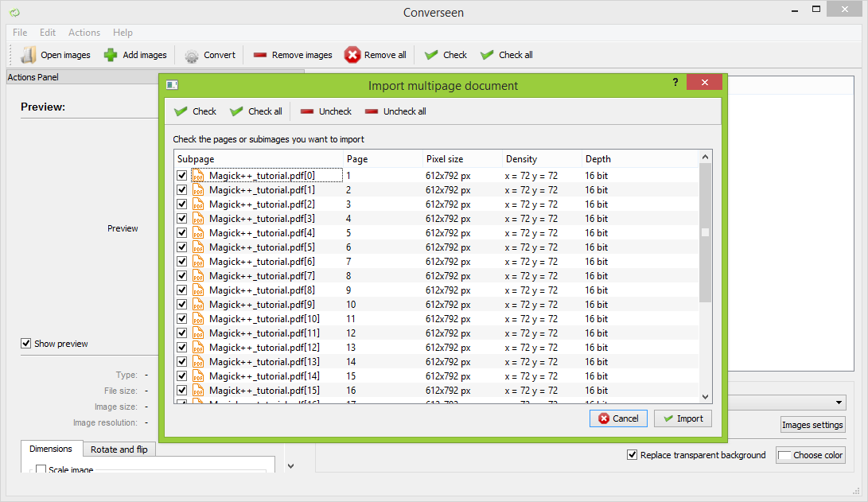Click the Open images toolbar icon
868x502 pixels.
tap(28, 55)
